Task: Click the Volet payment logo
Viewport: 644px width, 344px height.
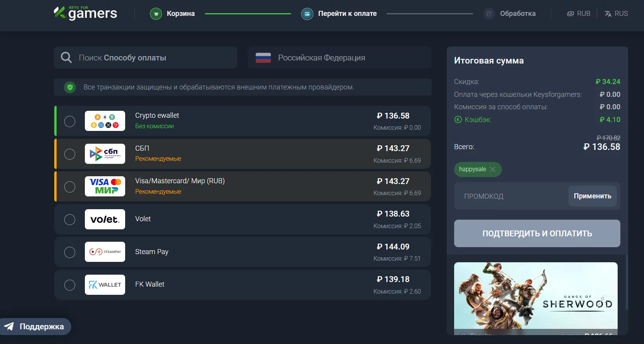Action: point(105,219)
